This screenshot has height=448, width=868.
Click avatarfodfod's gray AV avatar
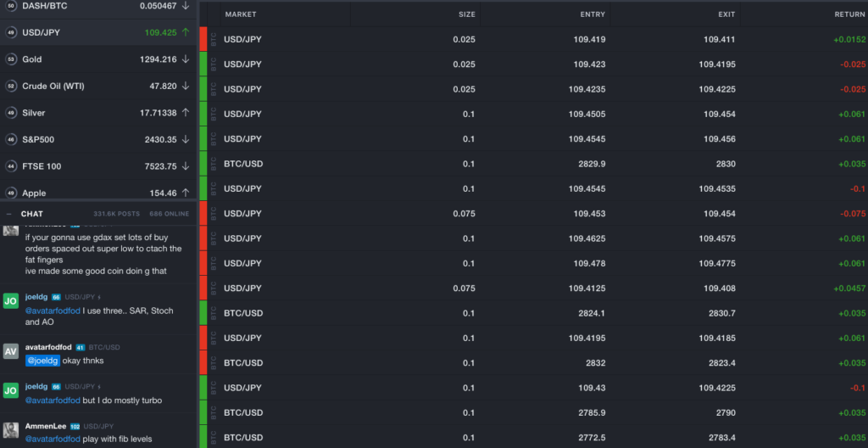click(x=11, y=351)
